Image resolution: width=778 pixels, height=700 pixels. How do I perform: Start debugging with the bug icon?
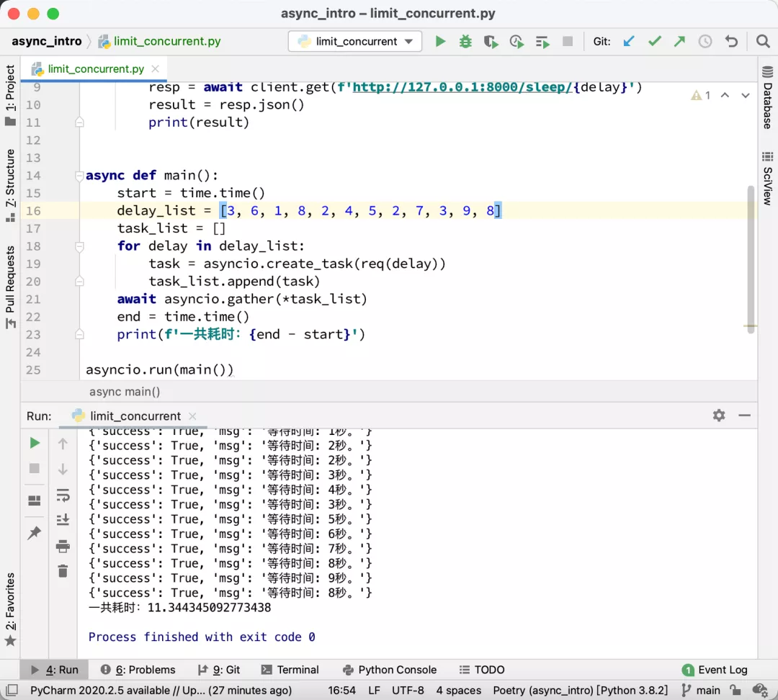pos(465,42)
